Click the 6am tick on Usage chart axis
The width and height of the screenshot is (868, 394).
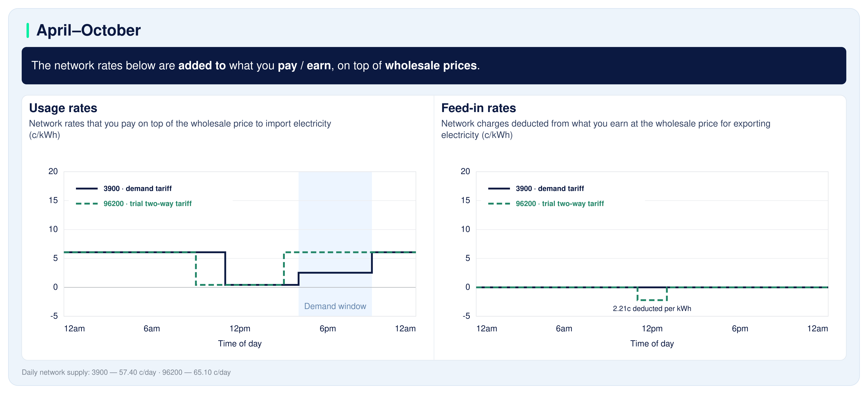[152, 329]
